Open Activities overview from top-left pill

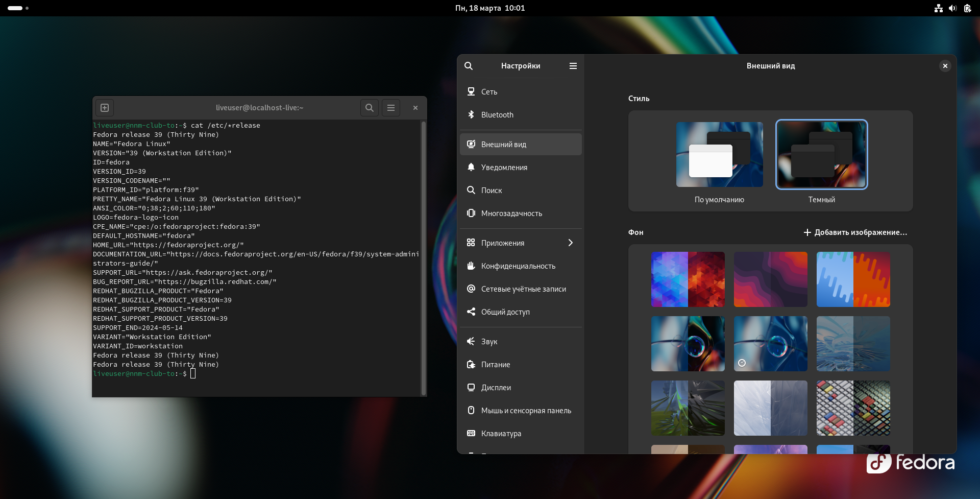[16, 8]
